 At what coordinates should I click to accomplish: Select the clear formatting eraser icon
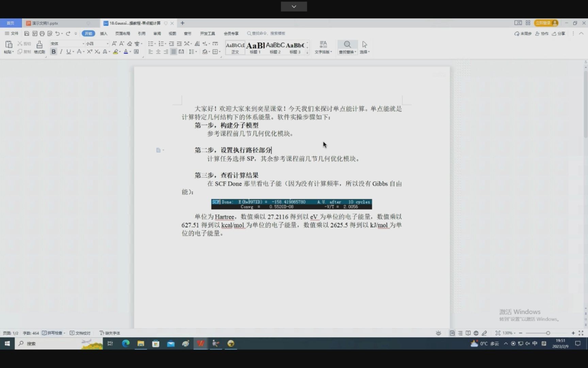(x=129, y=44)
